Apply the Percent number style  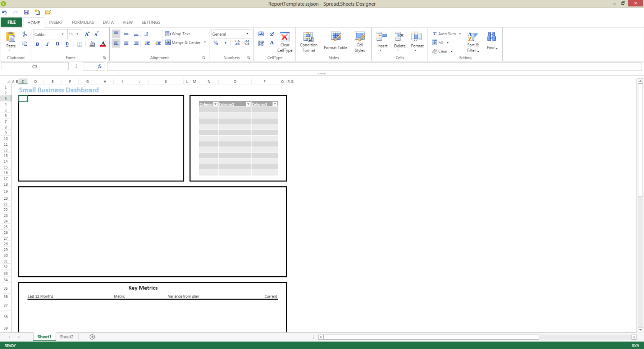click(216, 43)
